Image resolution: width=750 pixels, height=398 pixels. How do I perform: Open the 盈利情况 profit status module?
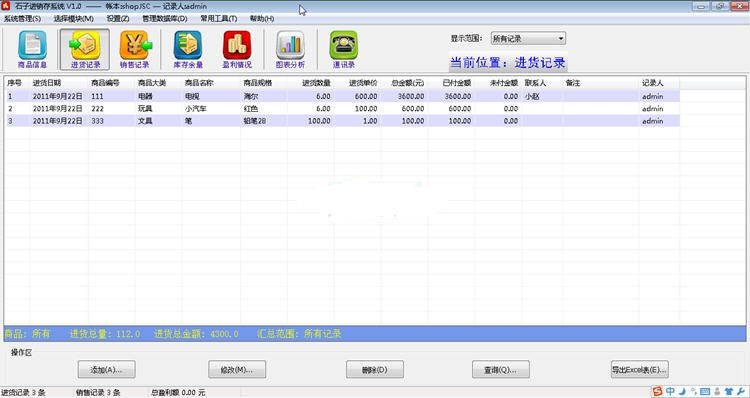pos(237,49)
